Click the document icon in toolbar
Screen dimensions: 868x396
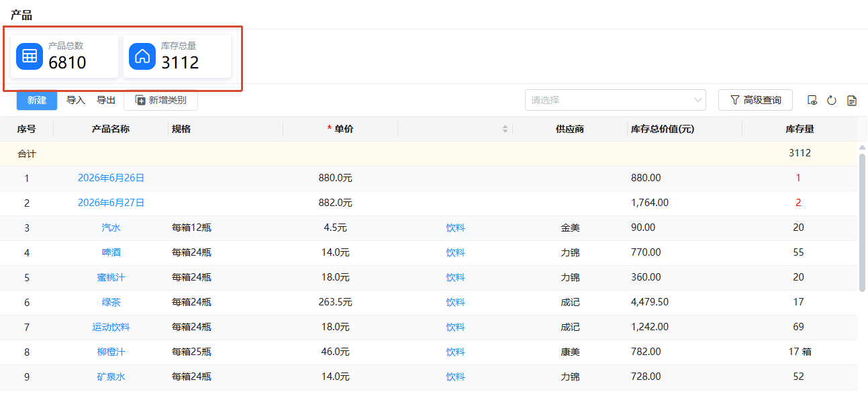click(852, 101)
